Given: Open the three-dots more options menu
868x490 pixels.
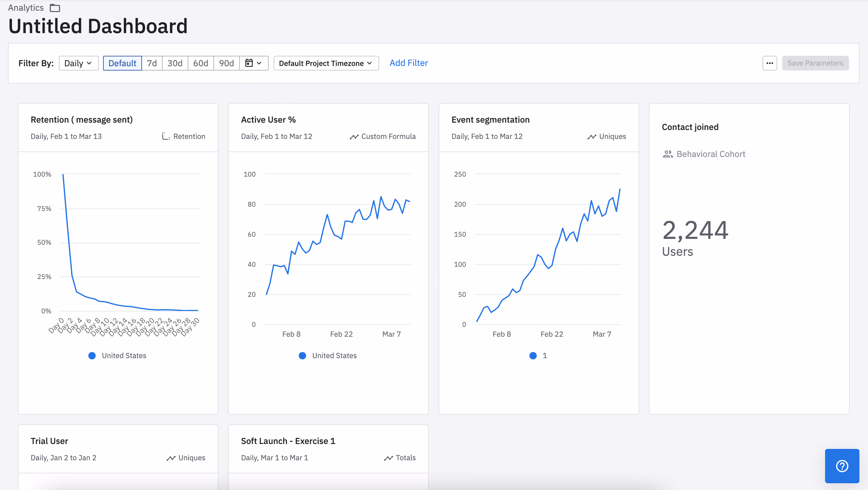Looking at the screenshot, I should coord(770,63).
